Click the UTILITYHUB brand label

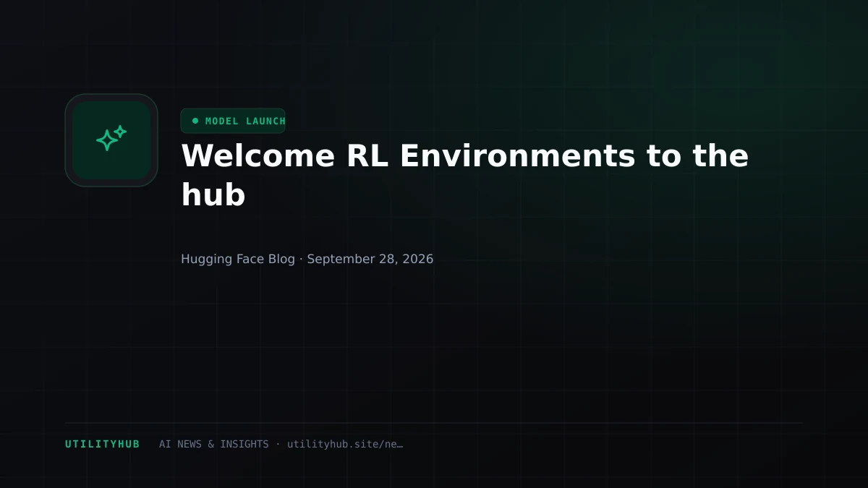click(103, 444)
